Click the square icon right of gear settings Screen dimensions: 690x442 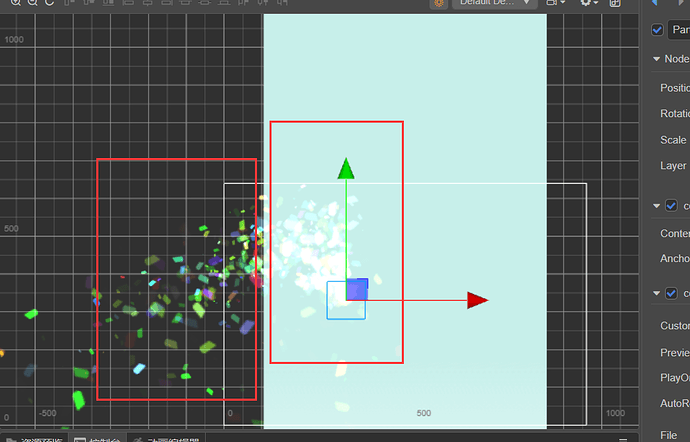(x=615, y=3)
